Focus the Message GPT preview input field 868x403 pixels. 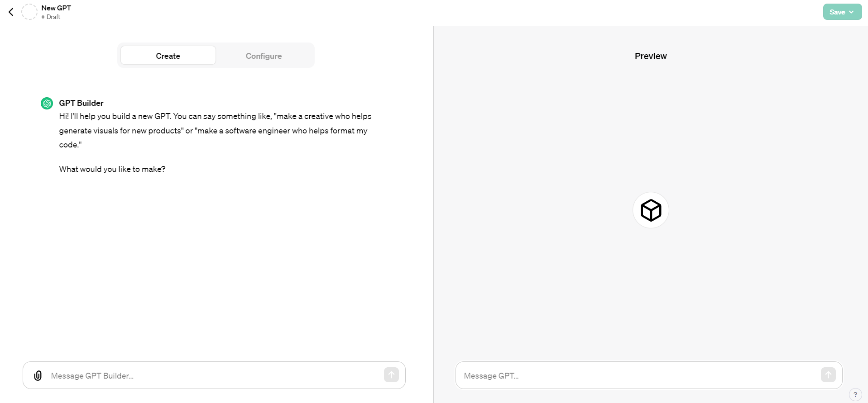coord(638,375)
